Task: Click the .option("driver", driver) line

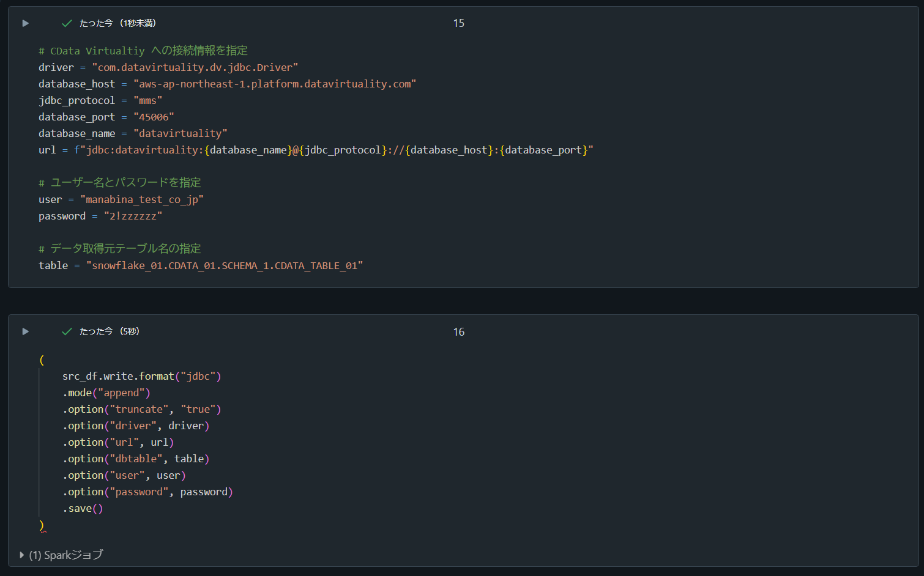Action: [x=136, y=426]
